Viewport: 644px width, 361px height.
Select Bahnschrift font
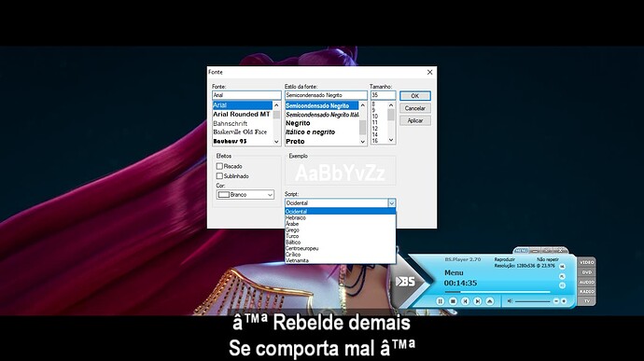pos(242,123)
